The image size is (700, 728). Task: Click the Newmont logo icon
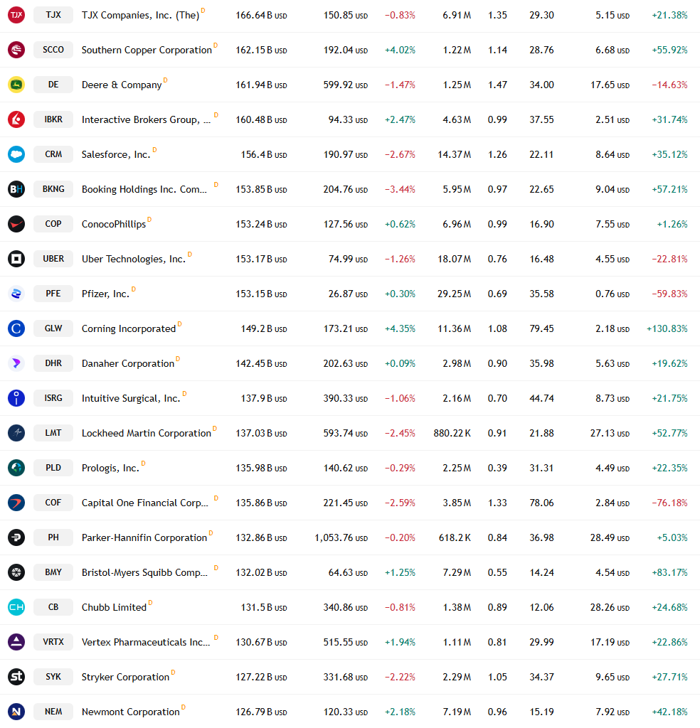(16, 711)
